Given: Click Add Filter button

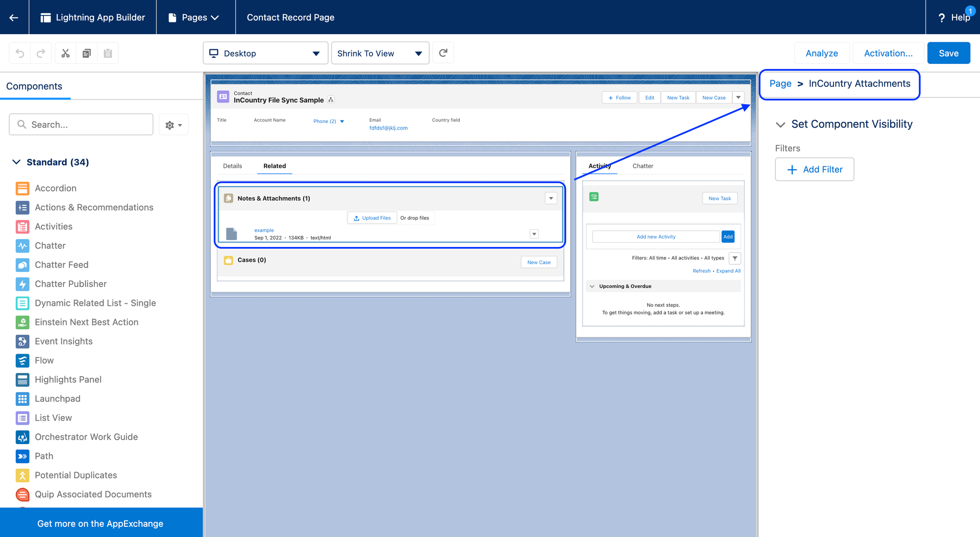Looking at the screenshot, I should click(815, 169).
